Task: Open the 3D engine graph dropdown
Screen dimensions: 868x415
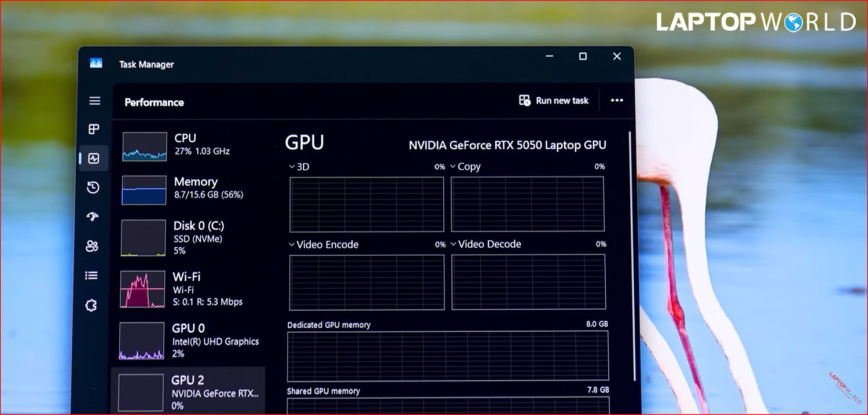Action: (292, 167)
